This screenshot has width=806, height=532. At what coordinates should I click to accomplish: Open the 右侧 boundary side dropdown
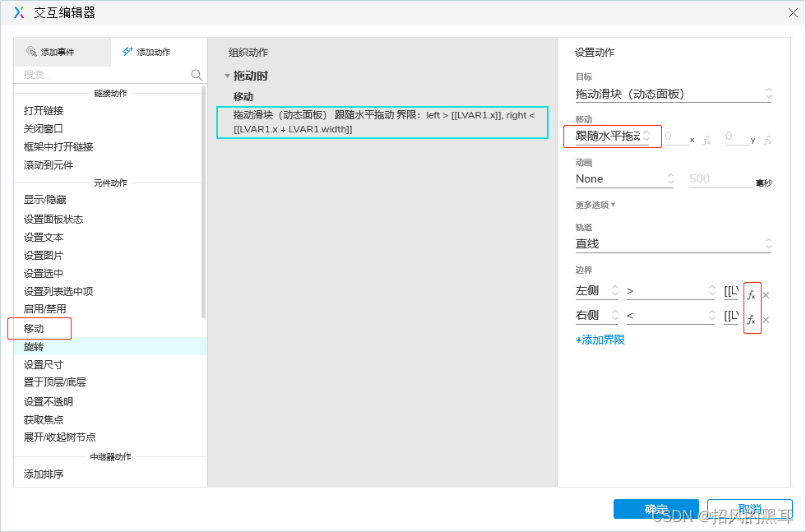pyautogui.click(x=597, y=316)
